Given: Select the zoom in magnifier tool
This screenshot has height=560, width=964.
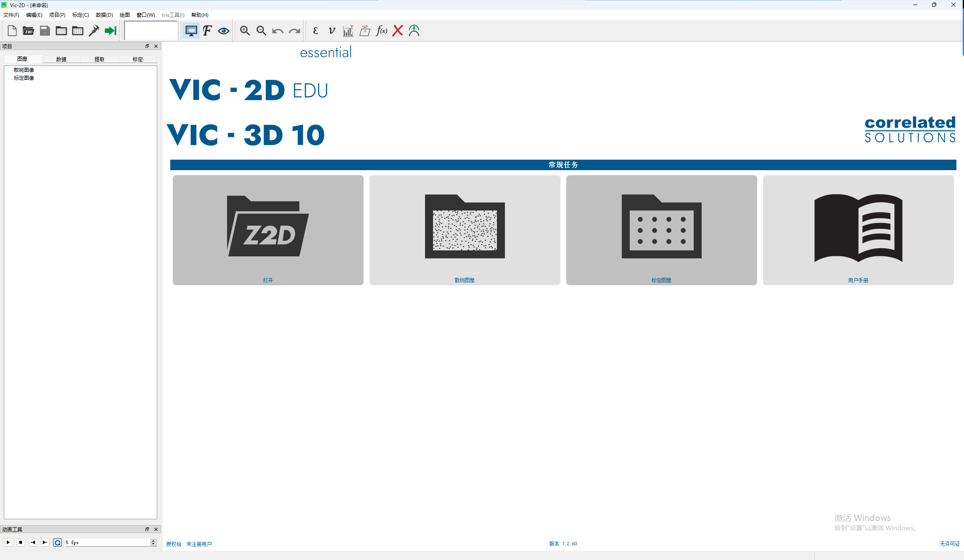Looking at the screenshot, I should click(x=245, y=30).
